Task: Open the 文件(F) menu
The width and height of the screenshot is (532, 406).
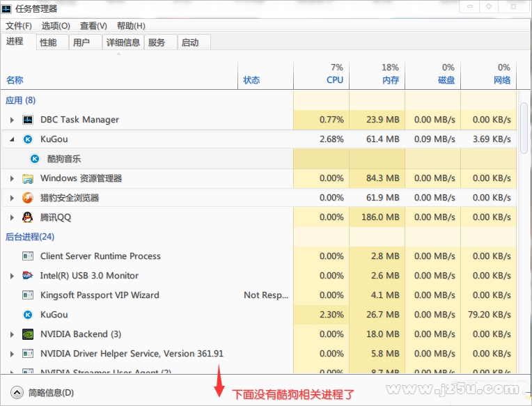Action: point(19,26)
